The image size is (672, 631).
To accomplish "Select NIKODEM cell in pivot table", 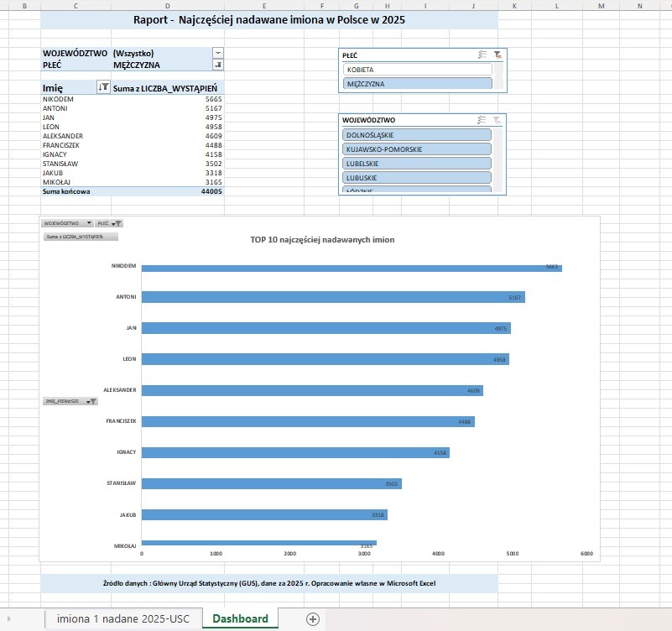I will point(76,99).
